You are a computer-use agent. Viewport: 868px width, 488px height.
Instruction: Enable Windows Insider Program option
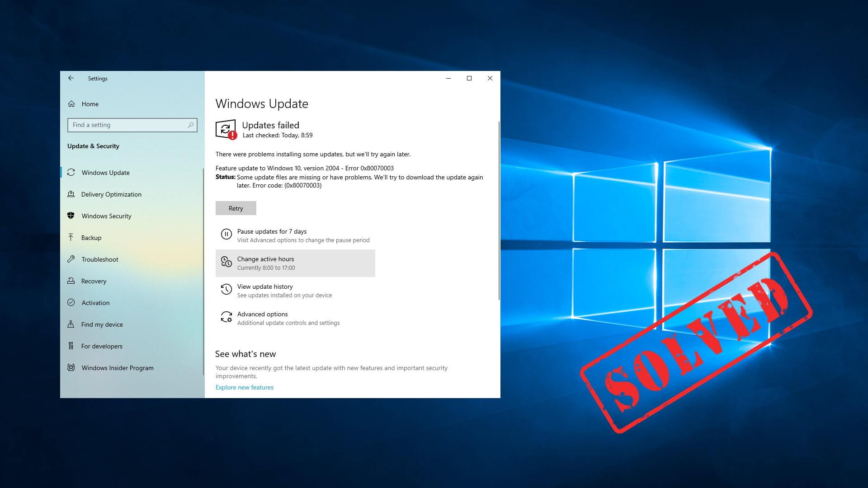(x=118, y=368)
